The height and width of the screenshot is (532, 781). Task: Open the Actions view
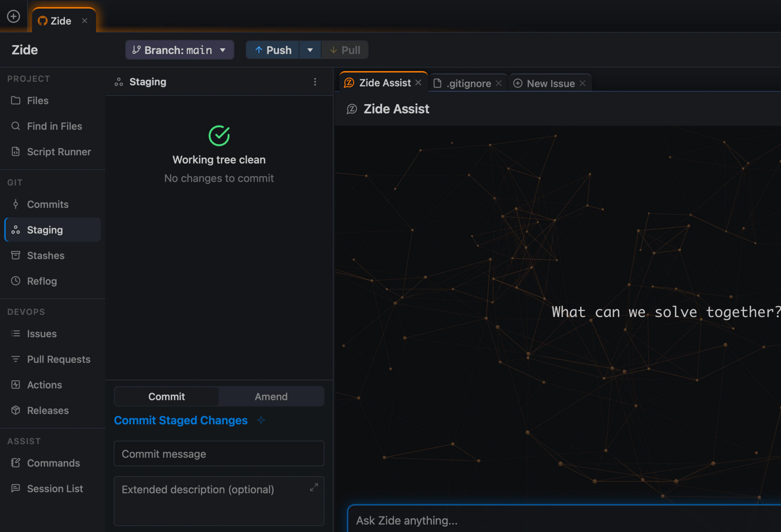coord(52,384)
